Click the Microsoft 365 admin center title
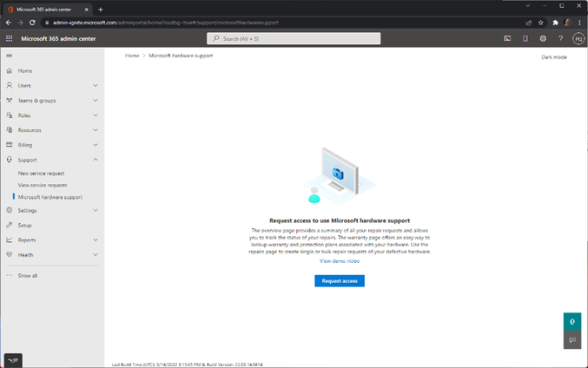Screen dimensions: 588x368 (x=58, y=38)
